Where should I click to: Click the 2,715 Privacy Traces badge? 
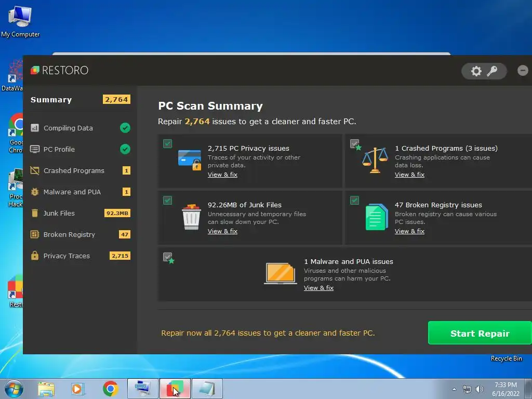(120, 256)
